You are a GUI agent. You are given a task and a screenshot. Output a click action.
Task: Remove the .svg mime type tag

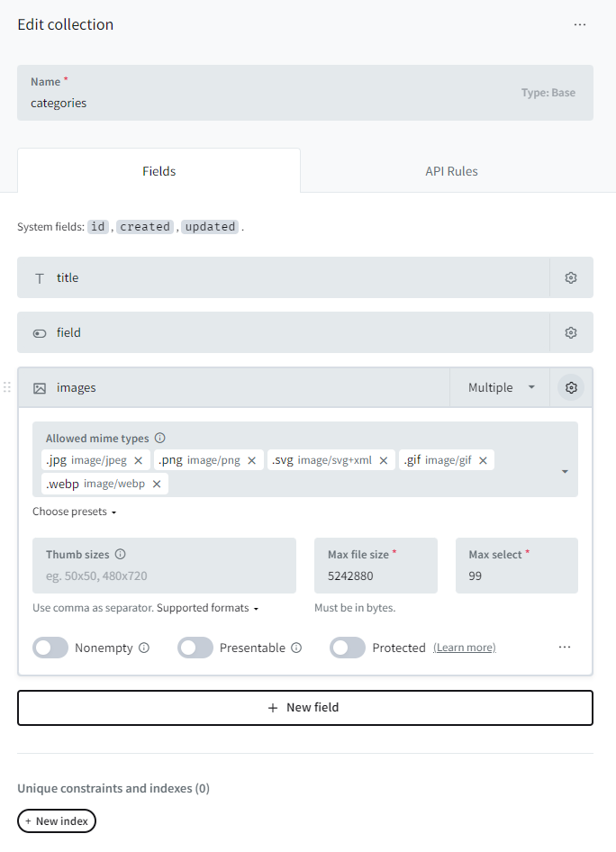tap(384, 460)
